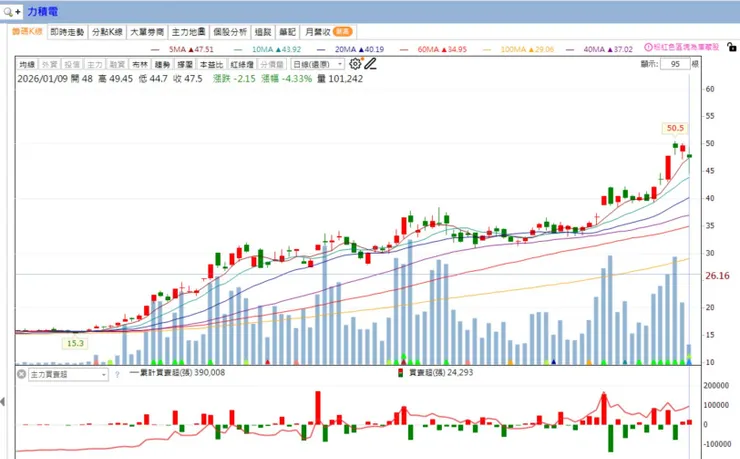
Task: Open the 筆記 tab
Action: [287, 32]
